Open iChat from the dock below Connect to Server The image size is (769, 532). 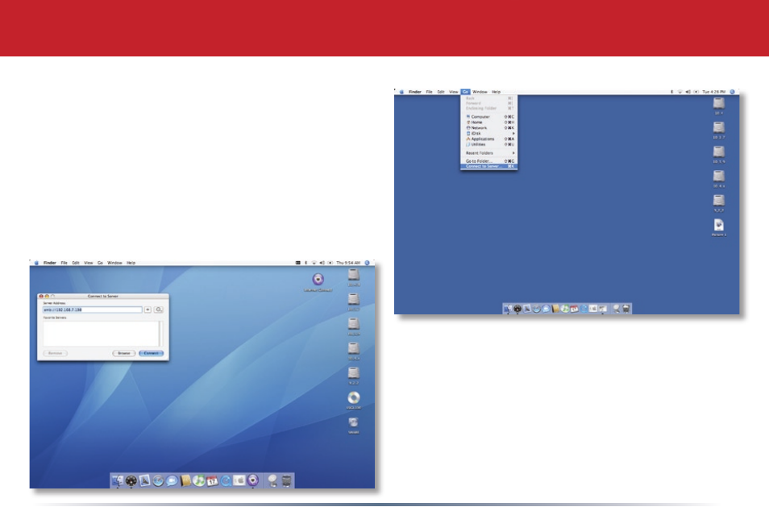(x=171, y=481)
